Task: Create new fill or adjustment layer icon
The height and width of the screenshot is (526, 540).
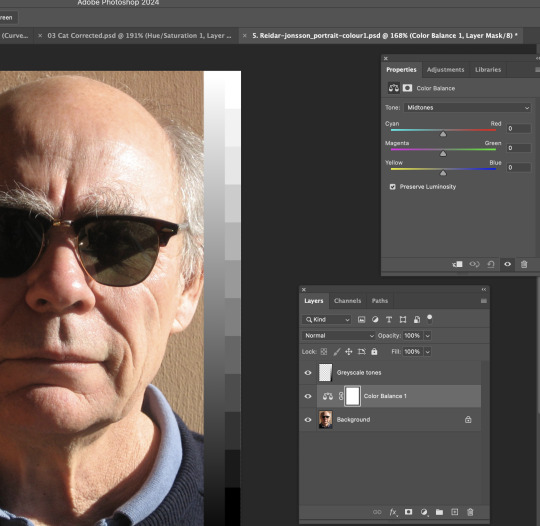Action: 424,512
